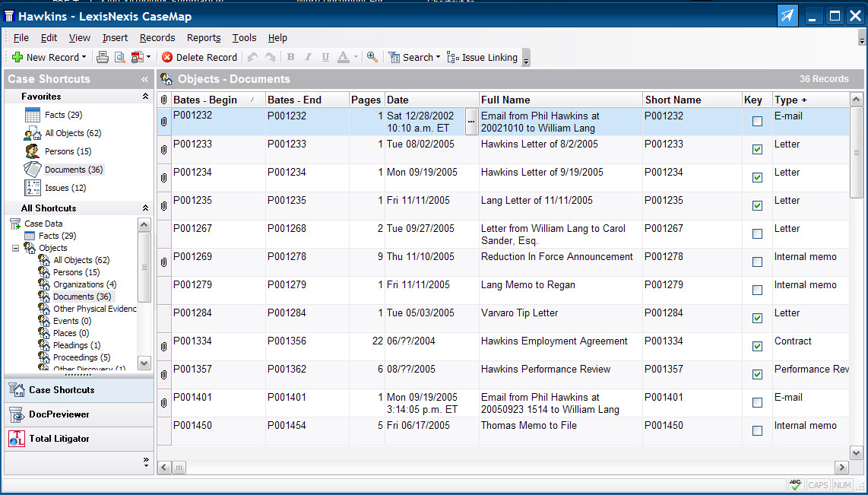This screenshot has width=868, height=495.
Task: Uncheck Key box for Varvaro Tip Letter
Action: click(757, 319)
